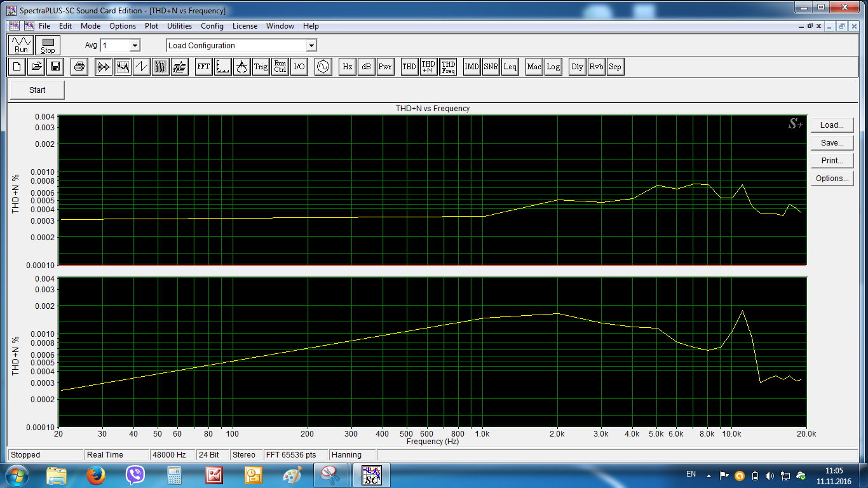
Task: Open the Edit menu
Action: tap(65, 26)
